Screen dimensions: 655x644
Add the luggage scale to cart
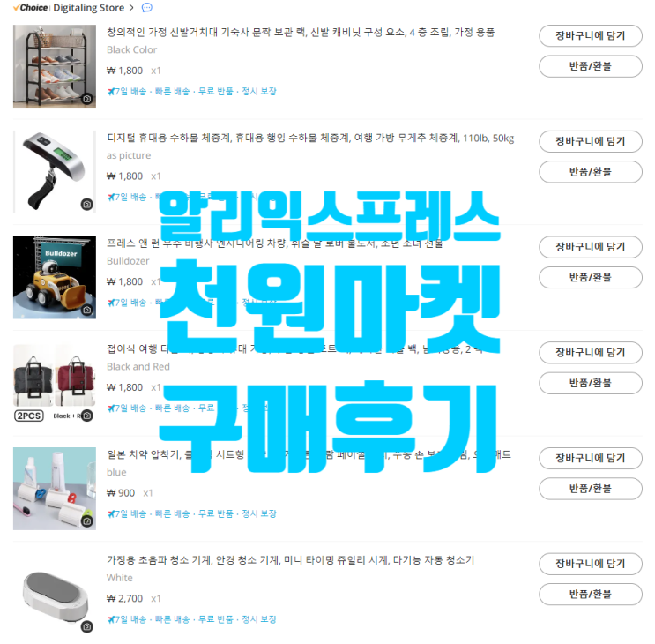point(591,142)
